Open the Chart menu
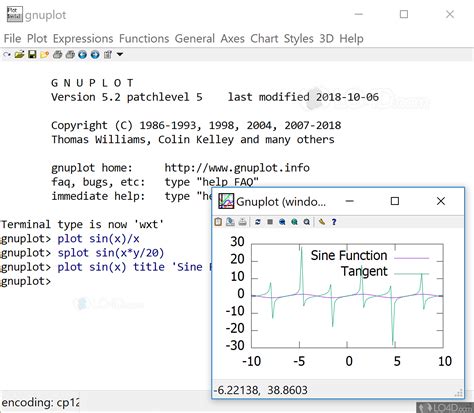The height and width of the screenshot is (413, 474). 264,39
